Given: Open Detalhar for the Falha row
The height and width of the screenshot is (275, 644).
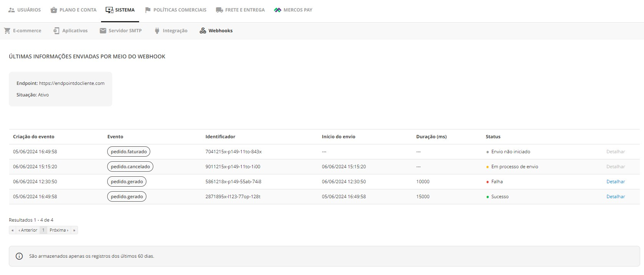Looking at the screenshot, I should coord(616,182).
